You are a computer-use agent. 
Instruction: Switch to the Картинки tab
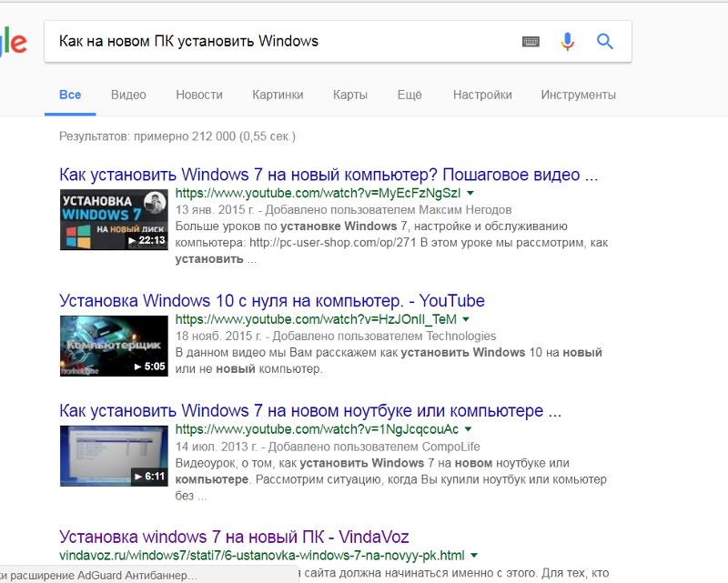pos(278,95)
